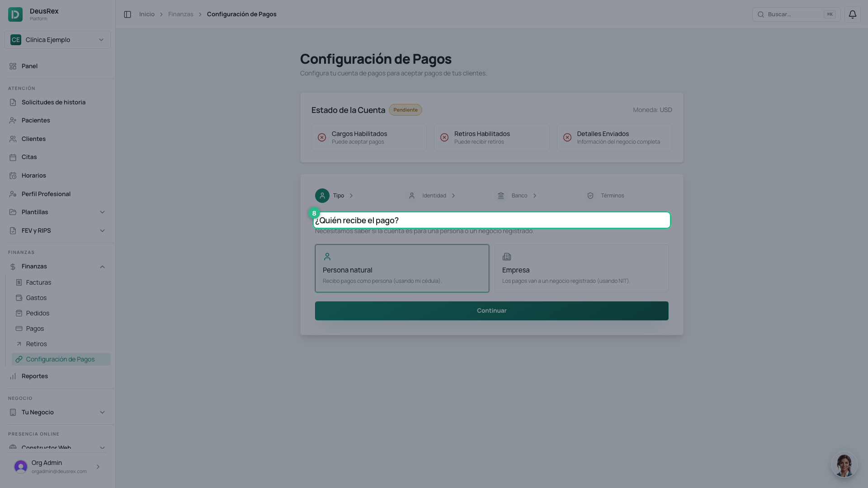Click the Banco building icon in stepper

point(501,196)
